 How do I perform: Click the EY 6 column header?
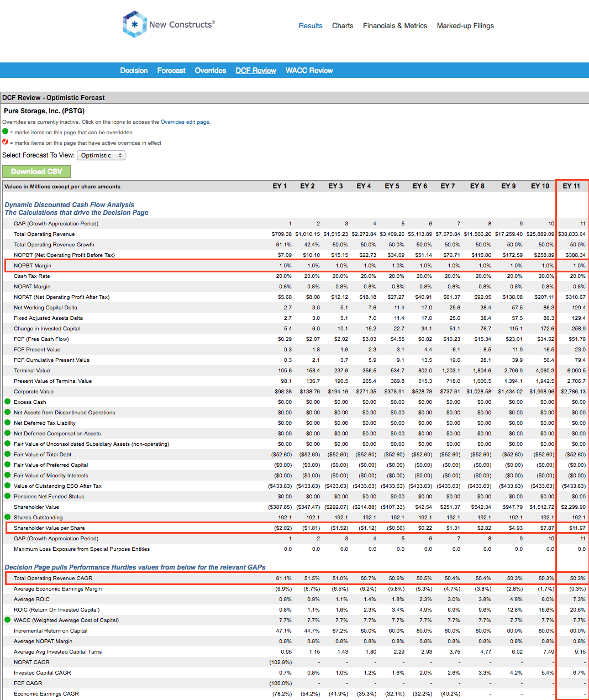[x=420, y=186]
